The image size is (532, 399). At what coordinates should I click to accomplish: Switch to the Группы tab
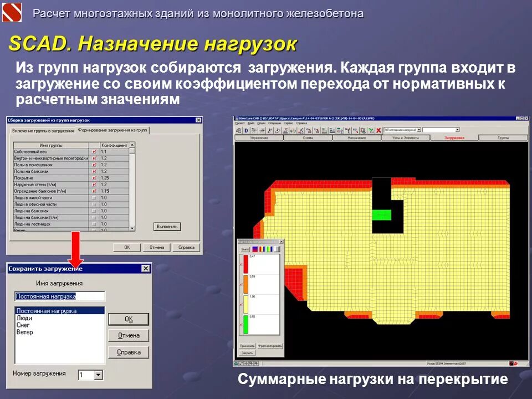click(503, 138)
